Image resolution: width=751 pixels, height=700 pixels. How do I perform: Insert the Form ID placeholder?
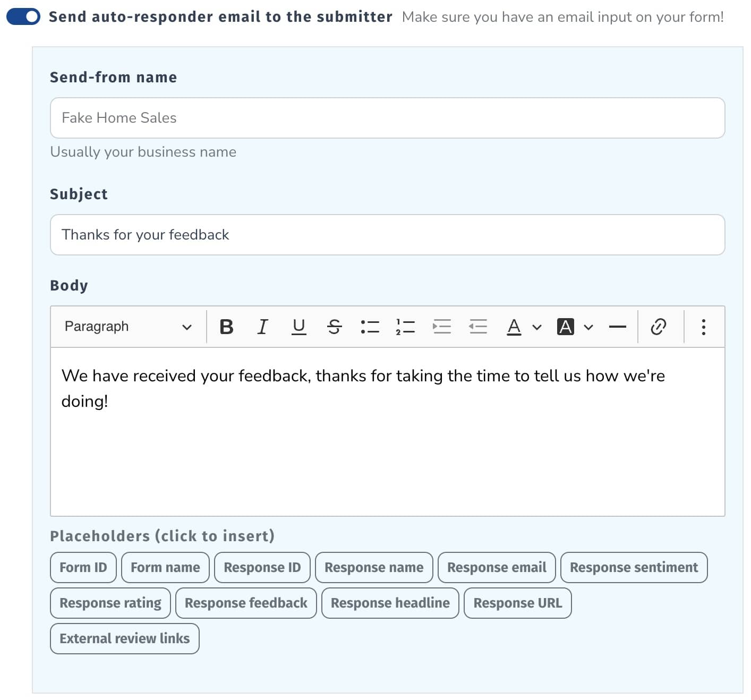point(83,567)
